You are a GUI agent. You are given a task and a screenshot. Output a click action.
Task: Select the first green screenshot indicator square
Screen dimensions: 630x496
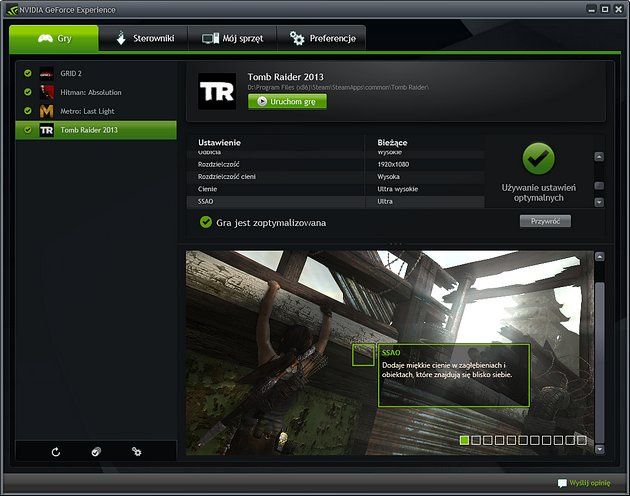(464, 440)
